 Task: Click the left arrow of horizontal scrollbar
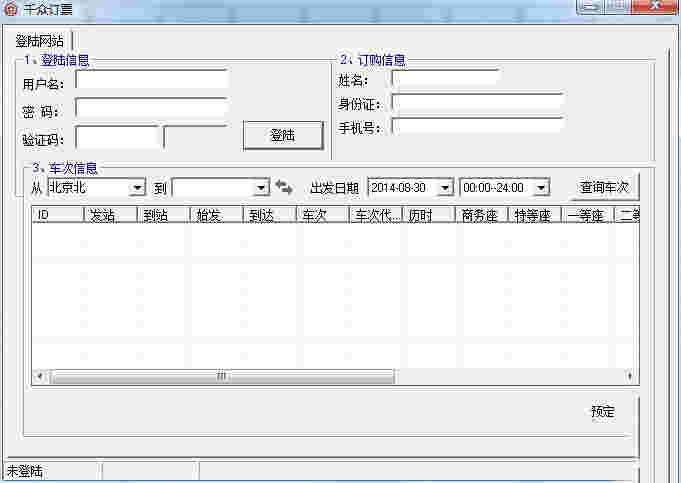point(40,376)
